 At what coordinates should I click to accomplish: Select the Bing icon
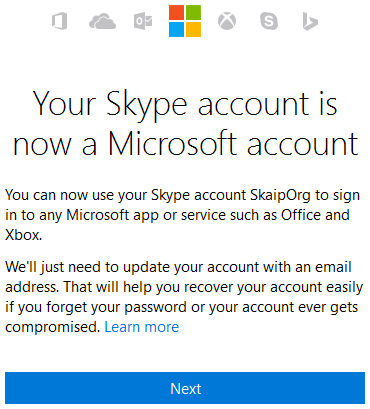310,22
